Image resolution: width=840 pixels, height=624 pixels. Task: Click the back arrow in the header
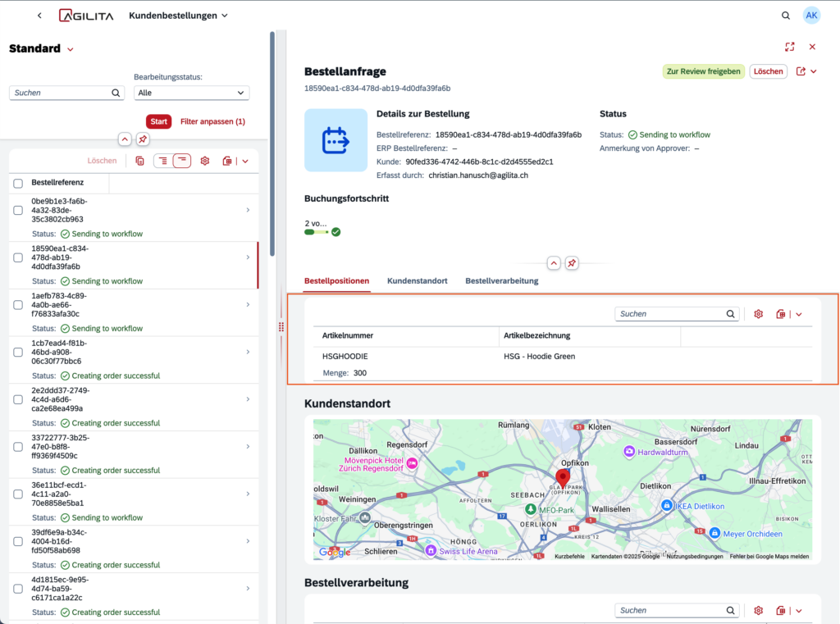click(39, 16)
